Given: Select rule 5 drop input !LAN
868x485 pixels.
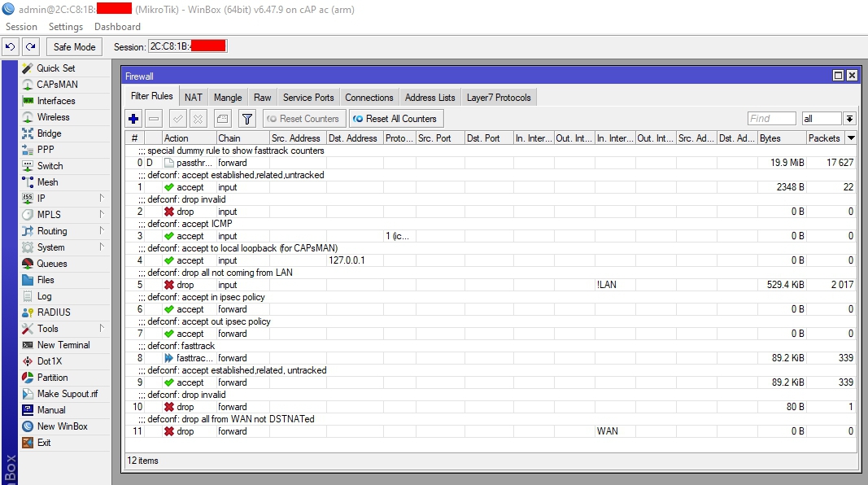Looking at the screenshot, I should 491,285.
